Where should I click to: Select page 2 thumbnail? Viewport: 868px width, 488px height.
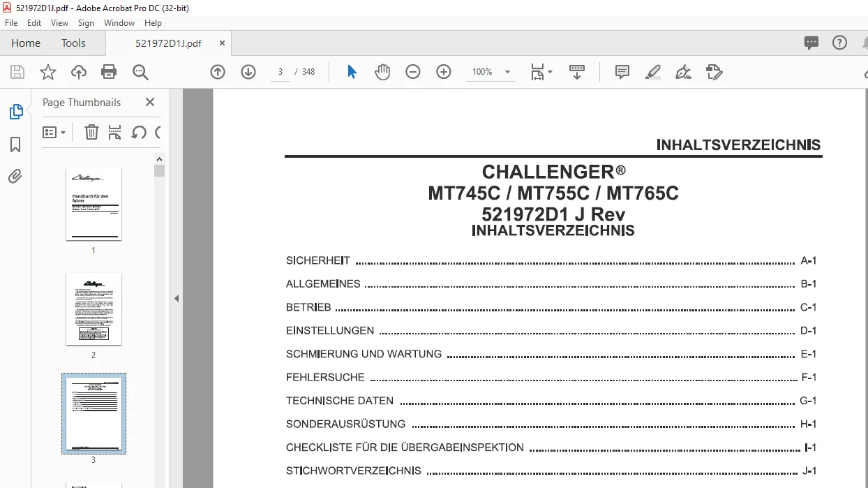tap(93, 309)
